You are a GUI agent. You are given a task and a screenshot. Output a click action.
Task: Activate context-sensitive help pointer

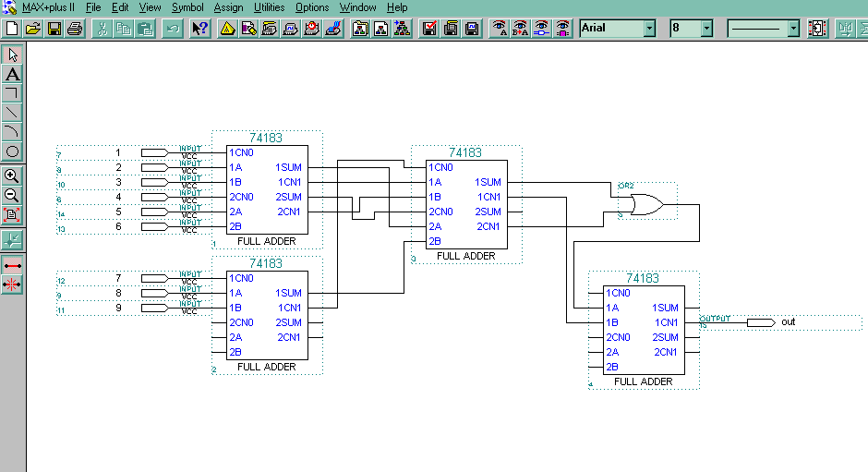(199, 29)
